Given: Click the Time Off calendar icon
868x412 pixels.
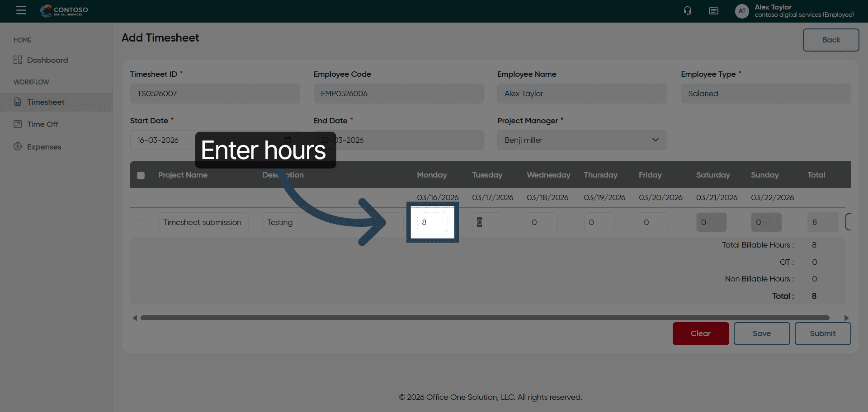Looking at the screenshot, I should [x=18, y=124].
